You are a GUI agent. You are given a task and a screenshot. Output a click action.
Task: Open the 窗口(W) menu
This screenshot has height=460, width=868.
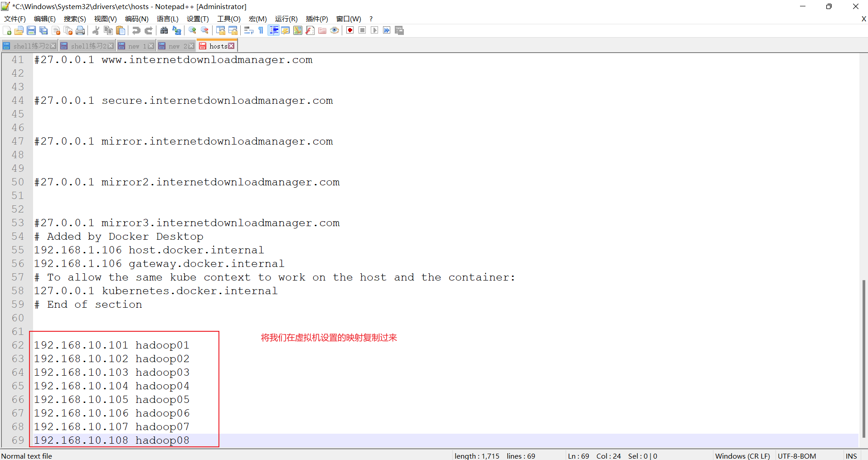349,19
